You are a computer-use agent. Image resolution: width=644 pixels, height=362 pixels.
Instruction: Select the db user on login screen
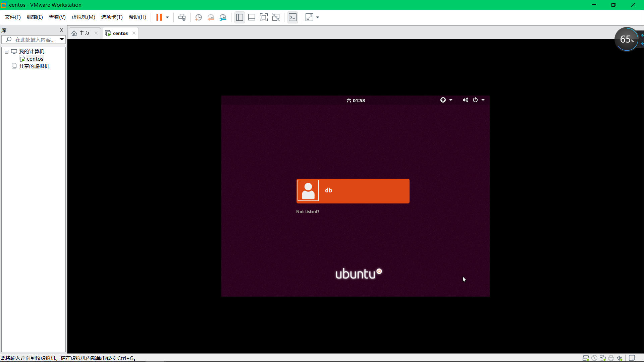coord(353,191)
